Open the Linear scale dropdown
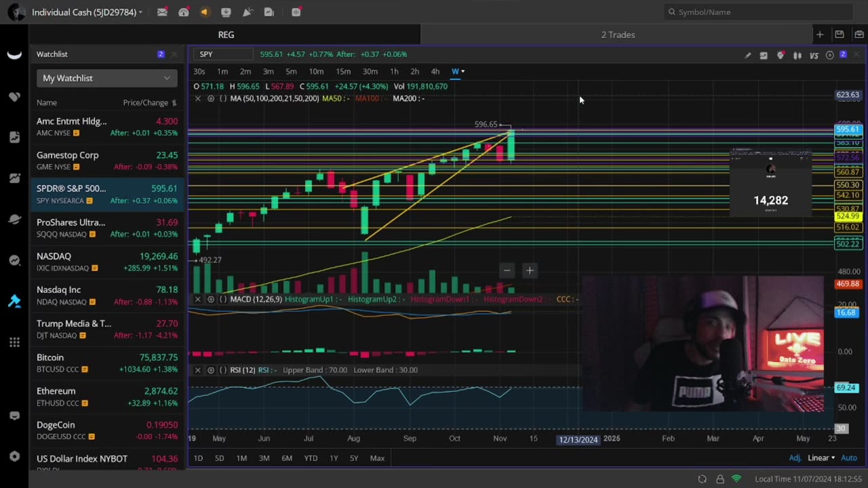Image resolution: width=868 pixels, height=488 pixels. coord(821,458)
